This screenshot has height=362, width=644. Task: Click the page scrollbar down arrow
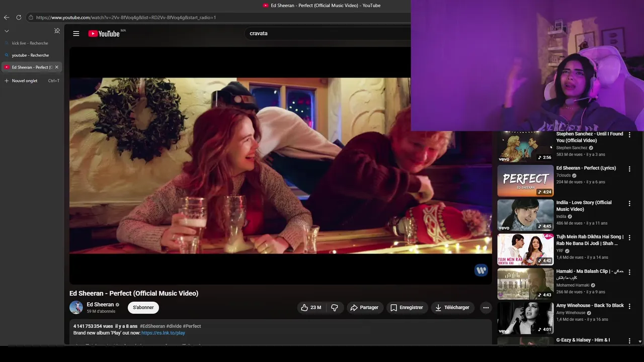[640, 341]
